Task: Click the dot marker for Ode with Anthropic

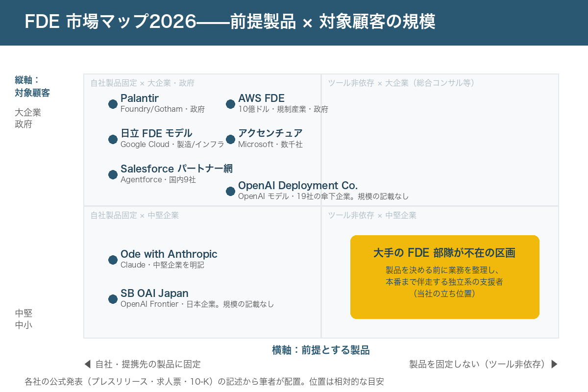Action: coord(113,260)
